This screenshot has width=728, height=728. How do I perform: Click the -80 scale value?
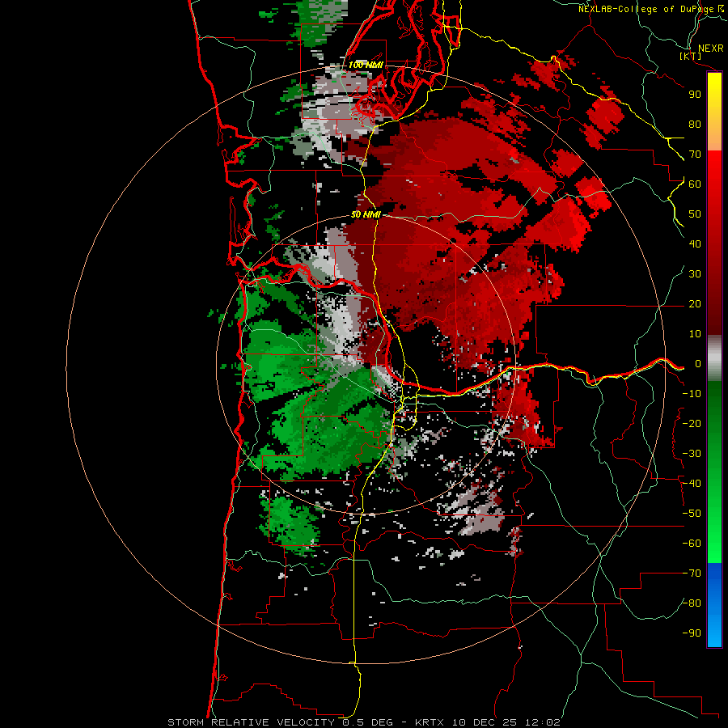click(692, 603)
